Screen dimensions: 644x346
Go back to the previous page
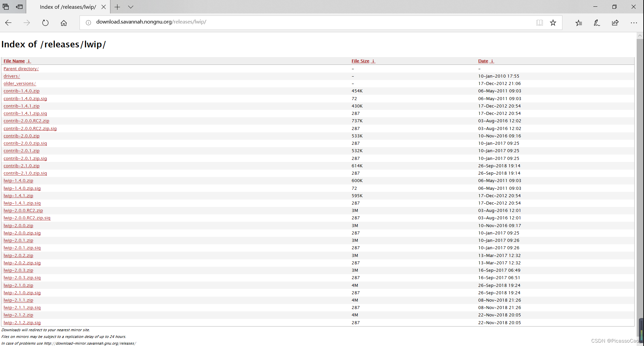pos(8,23)
